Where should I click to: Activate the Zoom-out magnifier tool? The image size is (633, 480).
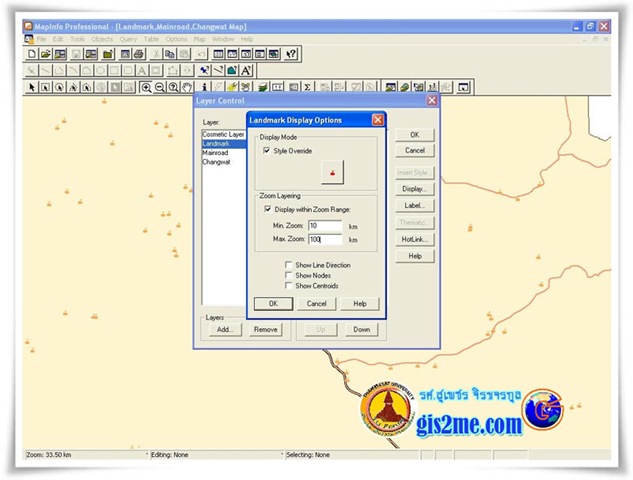(160, 87)
